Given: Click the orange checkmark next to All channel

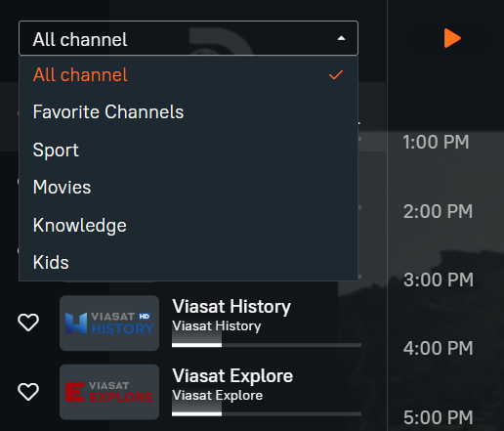Looking at the screenshot, I should click(x=336, y=75).
